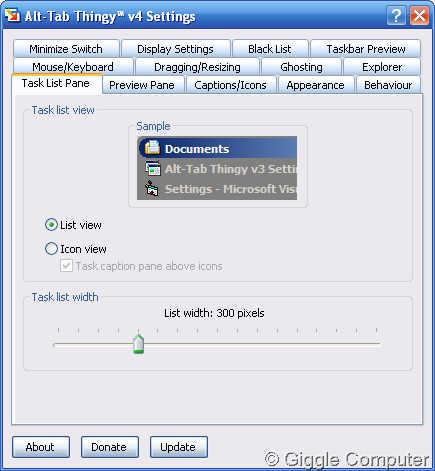The image size is (435, 471).
Task: Click the Alt-Tab Thingy title bar icon
Action: pos(12,15)
